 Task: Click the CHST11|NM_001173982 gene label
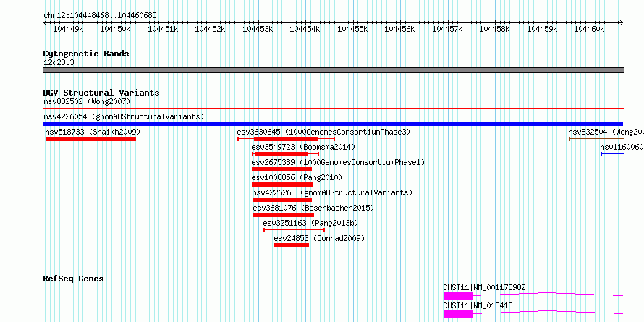pyautogui.click(x=484, y=288)
